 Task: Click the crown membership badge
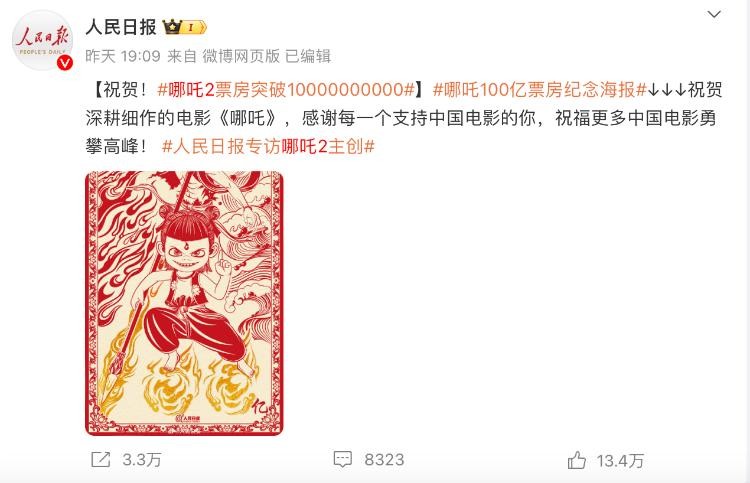(185, 27)
